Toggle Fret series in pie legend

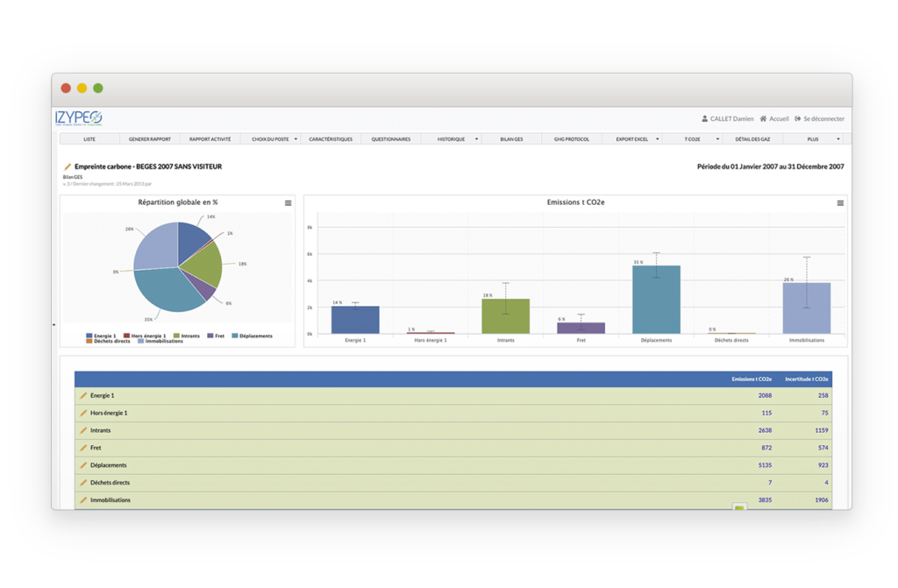tap(216, 337)
